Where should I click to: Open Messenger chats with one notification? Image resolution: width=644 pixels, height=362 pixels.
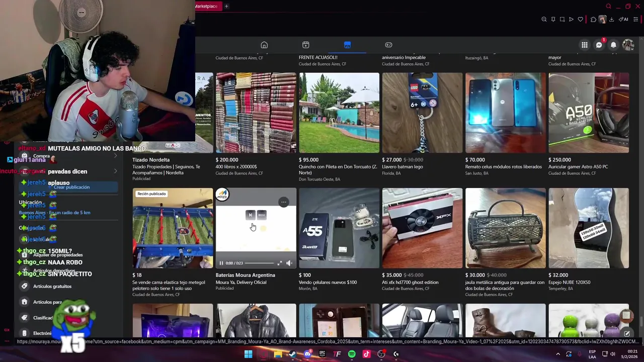point(599,45)
